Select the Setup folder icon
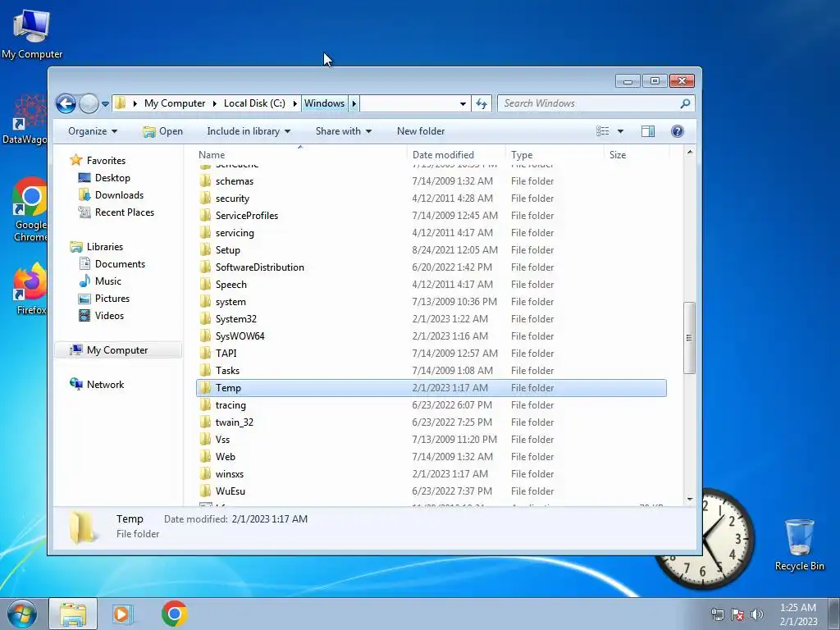This screenshot has width=840, height=630. [205, 249]
